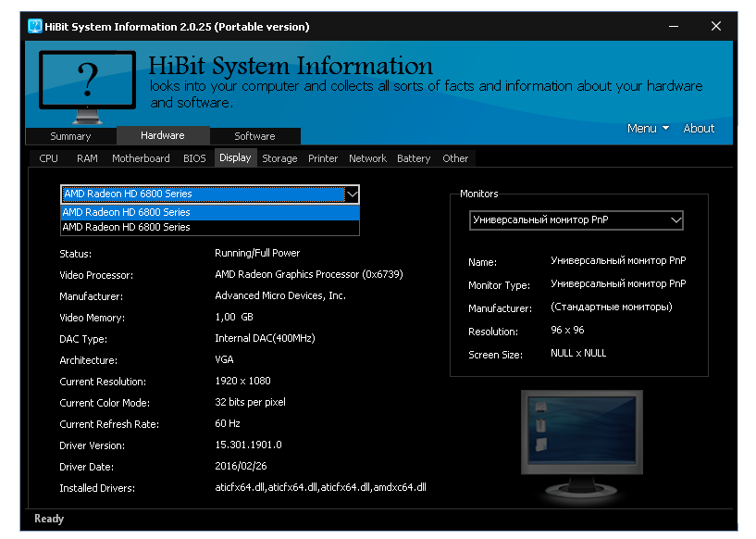
Task: Open the CPU sub-tab
Action: click(49, 158)
